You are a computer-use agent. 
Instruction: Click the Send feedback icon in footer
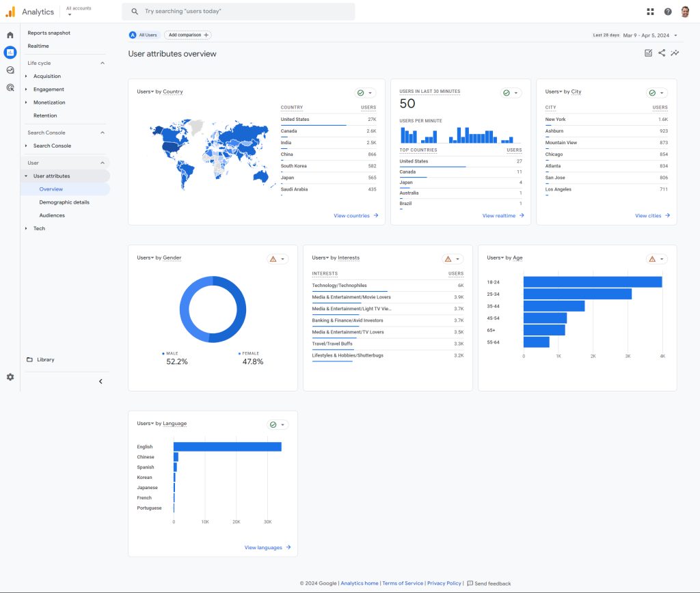click(x=470, y=583)
